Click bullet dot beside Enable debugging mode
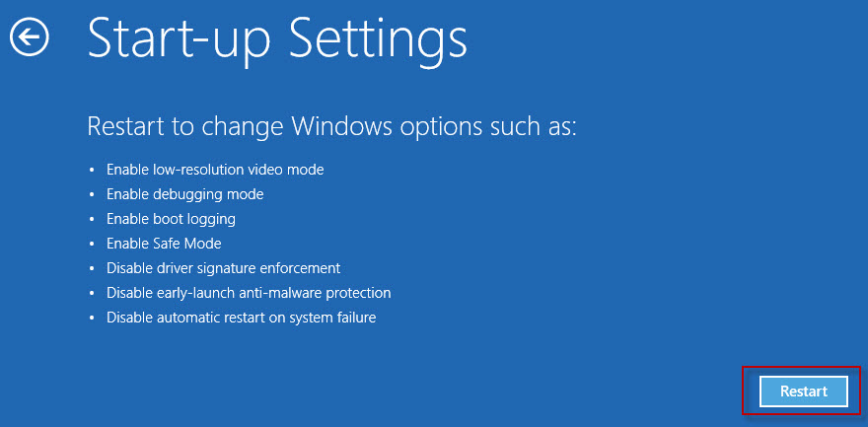Viewport: 868px width, 427px height. tap(92, 195)
